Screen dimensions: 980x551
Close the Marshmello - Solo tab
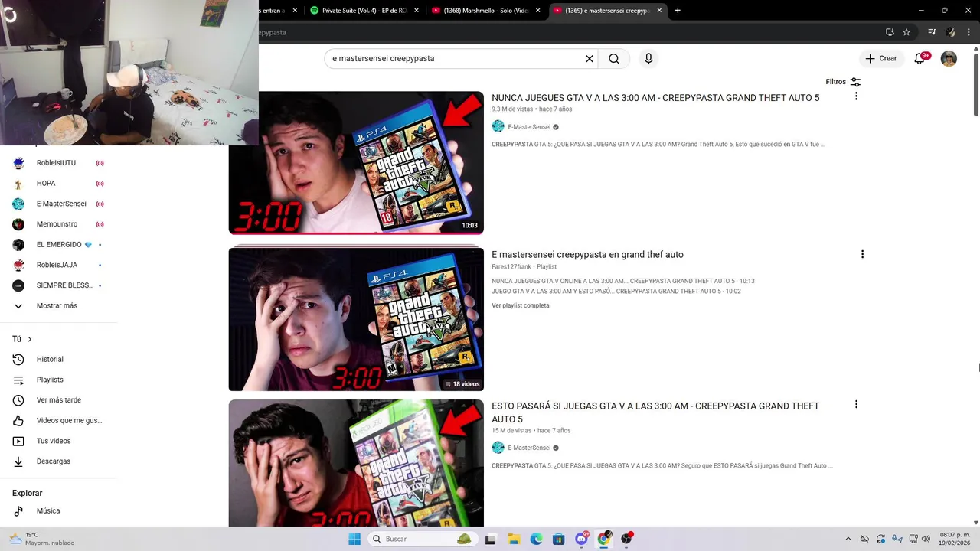point(538,11)
